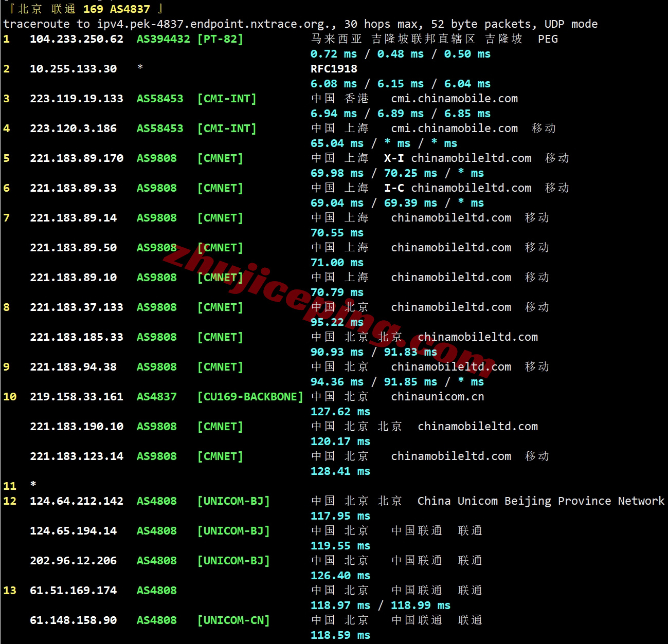Viewport: 668px width, 644px height.
Task: Click the AS4837 number in hop 10
Action: tap(156, 397)
